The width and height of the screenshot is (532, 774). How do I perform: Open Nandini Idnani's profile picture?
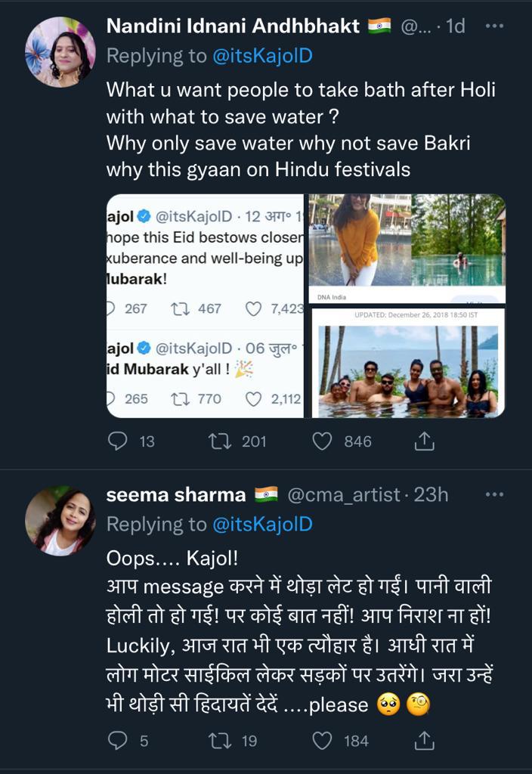coord(60,52)
